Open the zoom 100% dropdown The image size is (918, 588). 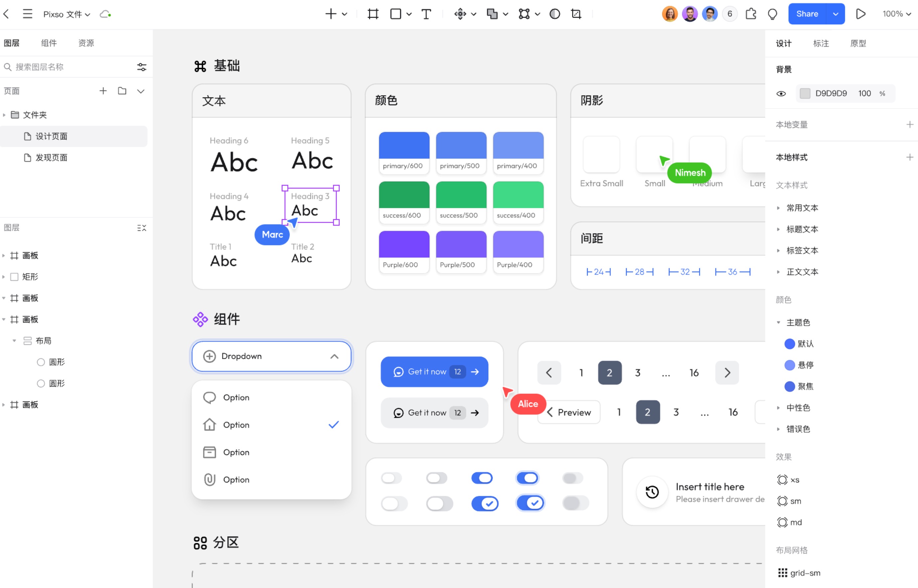tap(896, 14)
